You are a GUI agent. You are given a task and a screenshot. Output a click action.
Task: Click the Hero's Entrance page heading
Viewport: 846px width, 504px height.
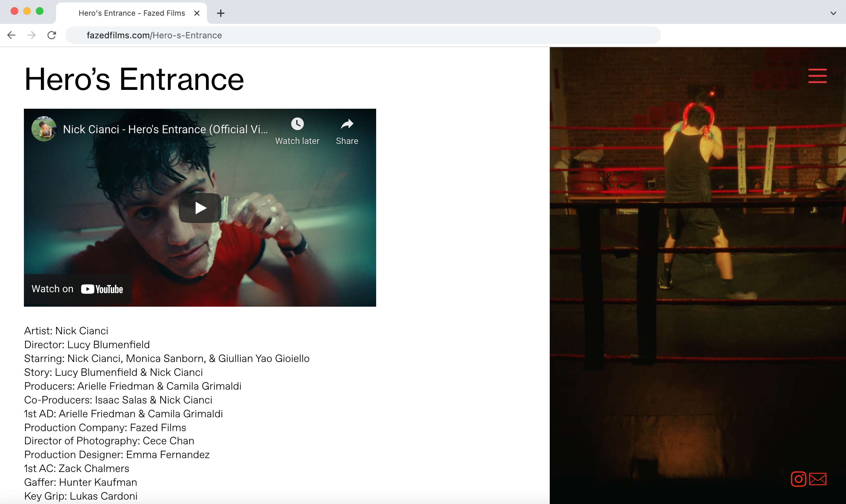tap(134, 79)
